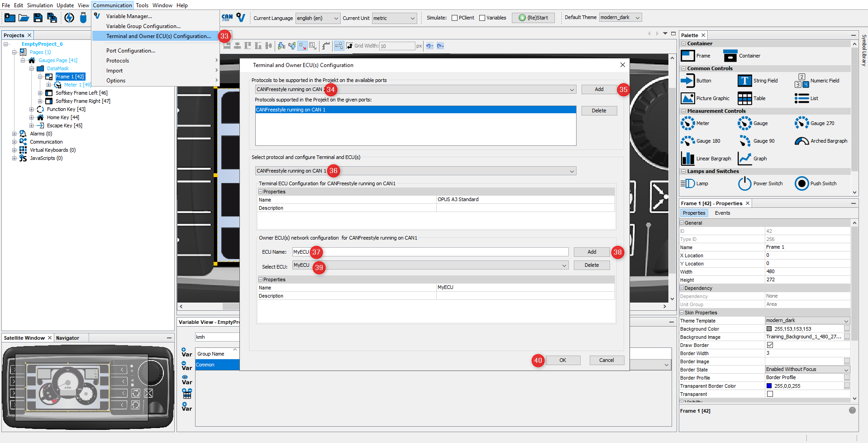Screen dimensions: 868x443
Task: Click the Save project icon in toolbar
Action: click(x=38, y=18)
